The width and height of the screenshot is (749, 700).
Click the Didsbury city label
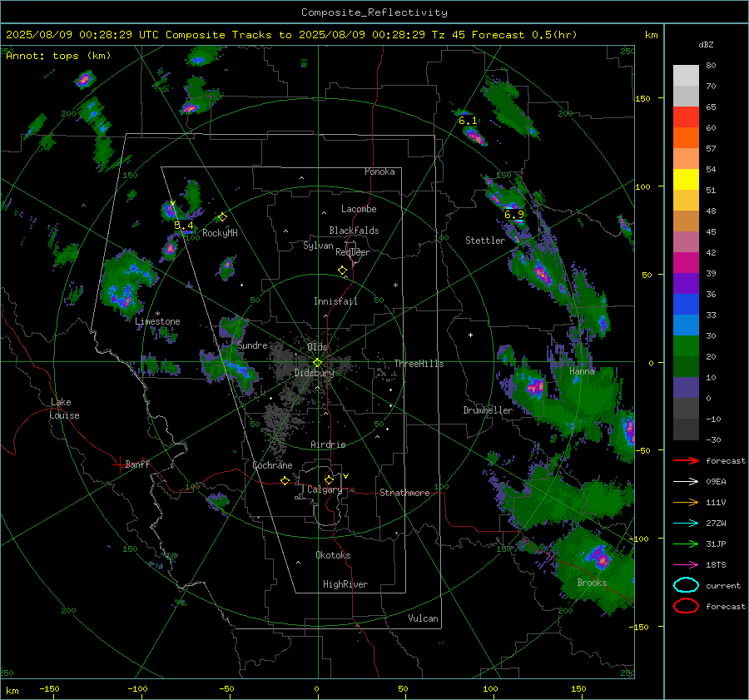314,373
